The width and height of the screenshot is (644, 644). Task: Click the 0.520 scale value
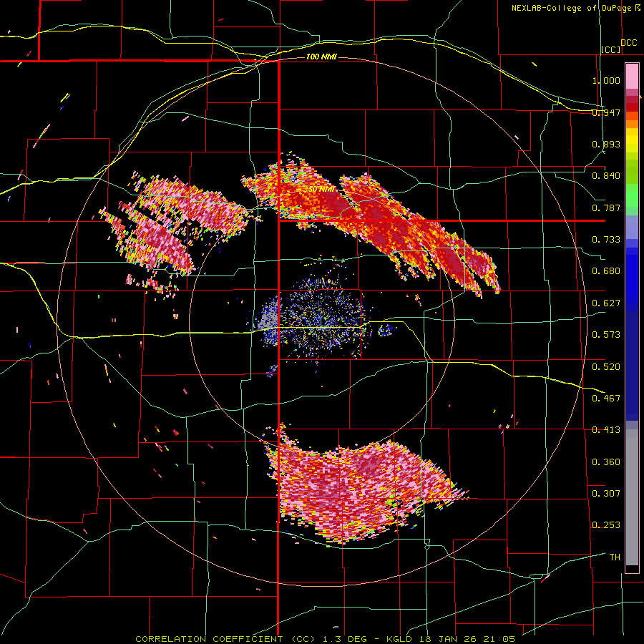pos(606,366)
